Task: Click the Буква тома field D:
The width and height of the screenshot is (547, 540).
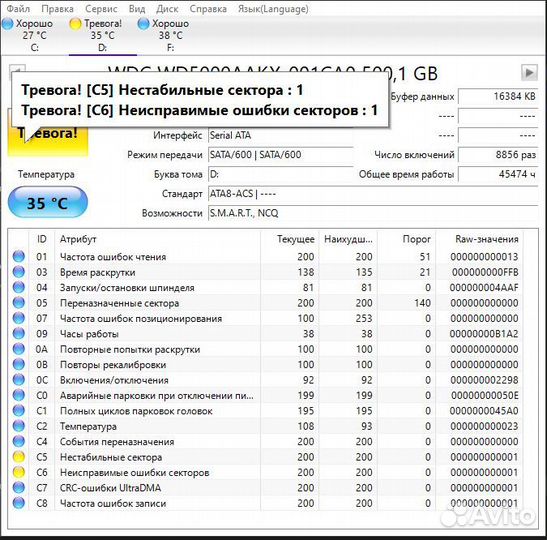Action: pyautogui.click(x=281, y=174)
